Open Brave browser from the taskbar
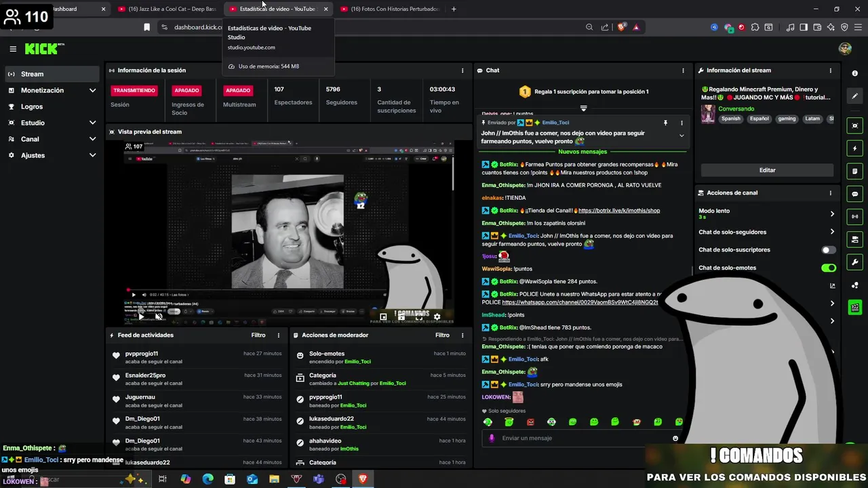The height and width of the screenshot is (488, 868). pos(363,479)
